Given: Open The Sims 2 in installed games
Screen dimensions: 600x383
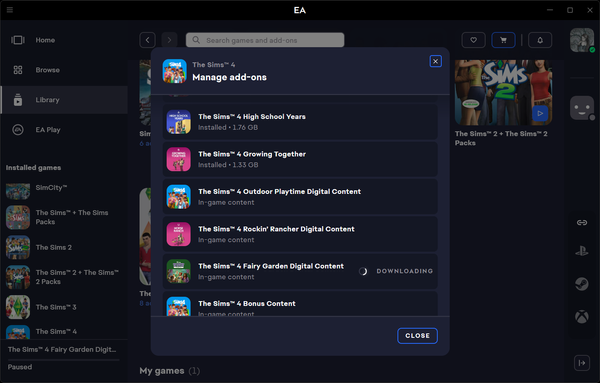Looking at the screenshot, I should (64, 247).
